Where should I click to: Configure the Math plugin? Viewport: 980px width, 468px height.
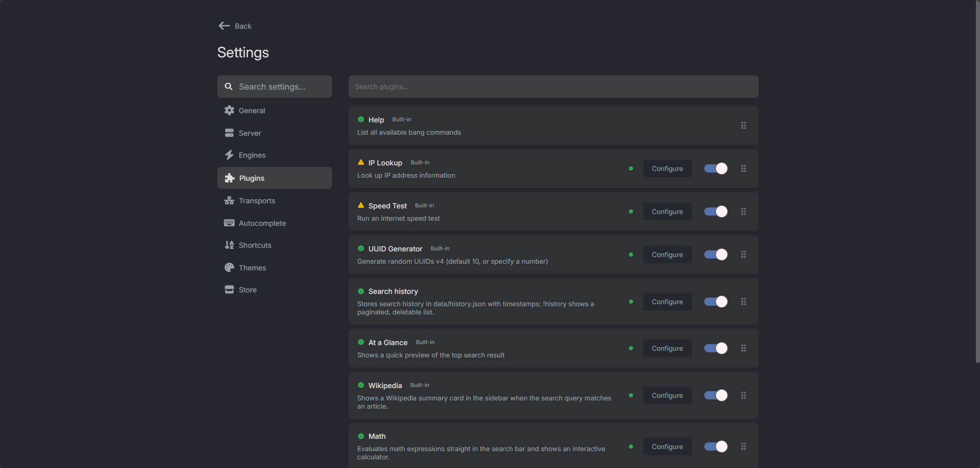pyautogui.click(x=667, y=446)
